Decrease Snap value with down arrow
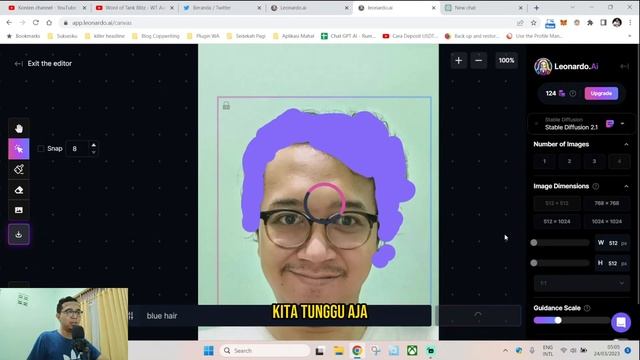The height and width of the screenshot is (360, 640). (x=94, y=152)
